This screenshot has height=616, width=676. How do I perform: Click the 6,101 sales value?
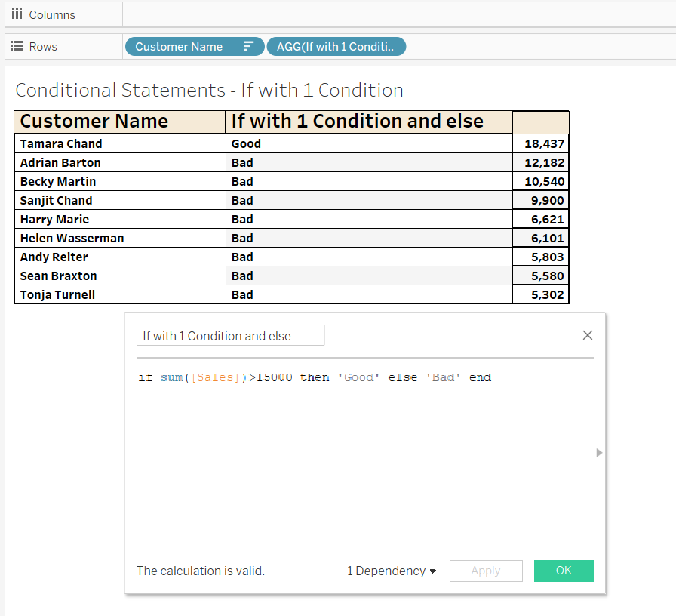548,238
